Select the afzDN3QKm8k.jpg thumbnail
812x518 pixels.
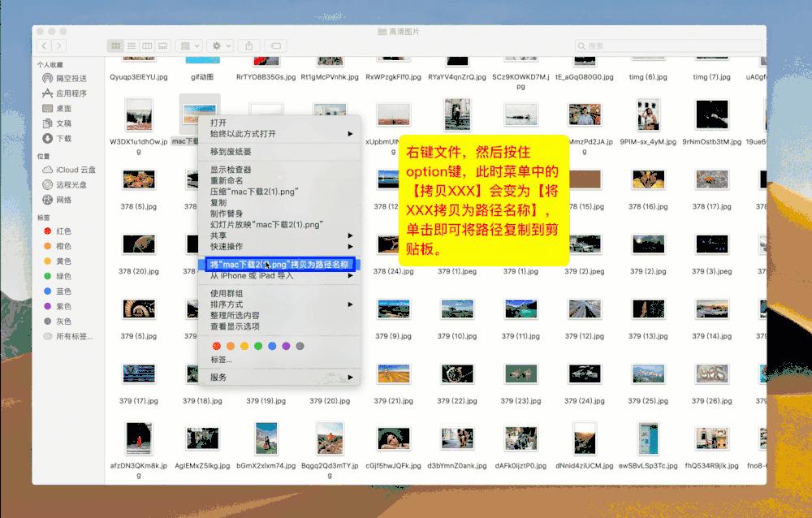[139, 438]
